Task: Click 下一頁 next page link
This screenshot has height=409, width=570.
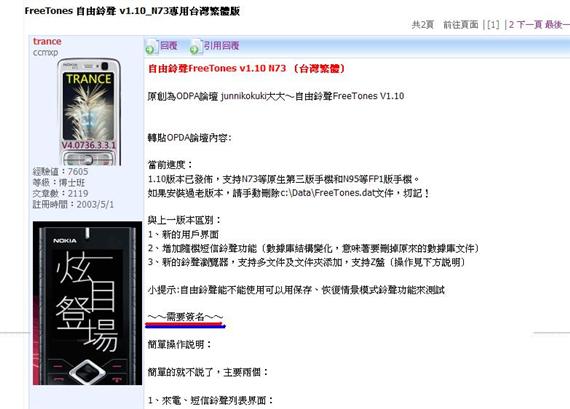Action: coord(529,25)
